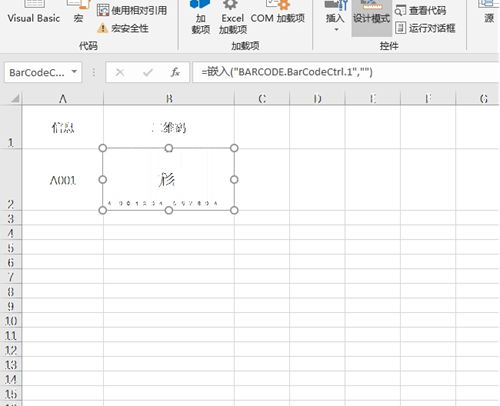Click 运行对话框 run dialog

click(425, 28)
